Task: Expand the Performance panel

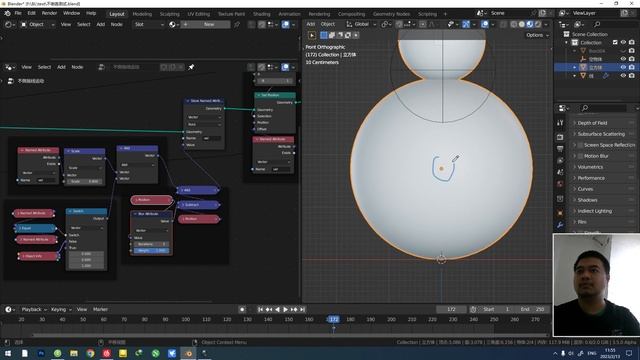Action: tap(575, 178)
